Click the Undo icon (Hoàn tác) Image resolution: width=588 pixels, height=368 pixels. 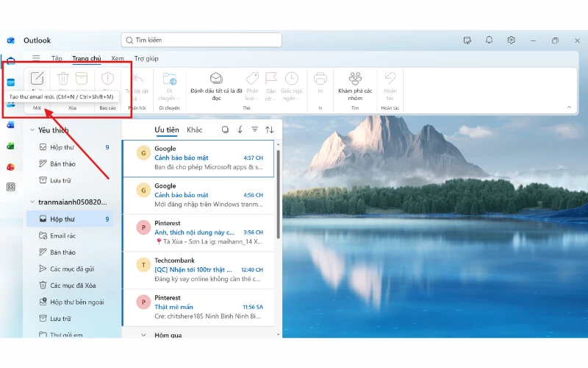pyautogui.click(x=390, y=78)
